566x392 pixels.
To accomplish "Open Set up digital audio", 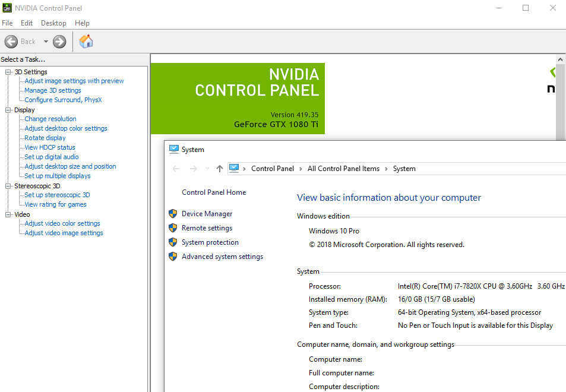I will [52, 157].
